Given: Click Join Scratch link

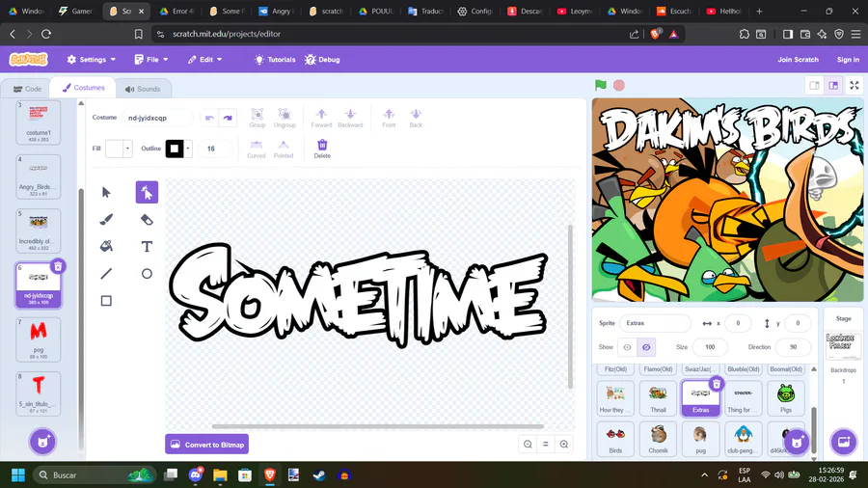Looking at the screenshot, I should pos(798,60).
